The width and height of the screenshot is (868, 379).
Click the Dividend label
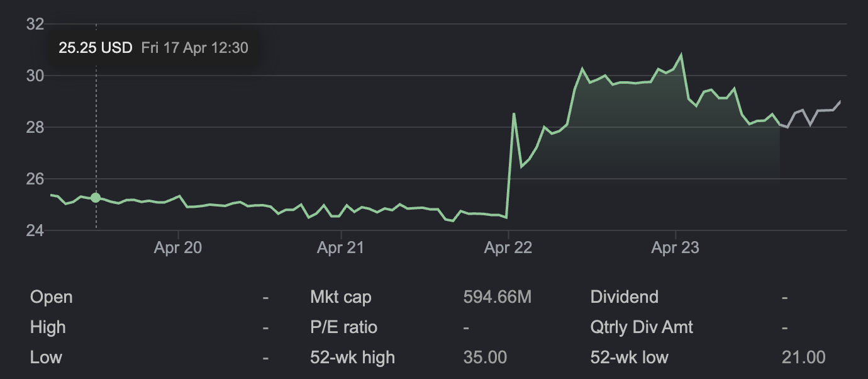624,297
